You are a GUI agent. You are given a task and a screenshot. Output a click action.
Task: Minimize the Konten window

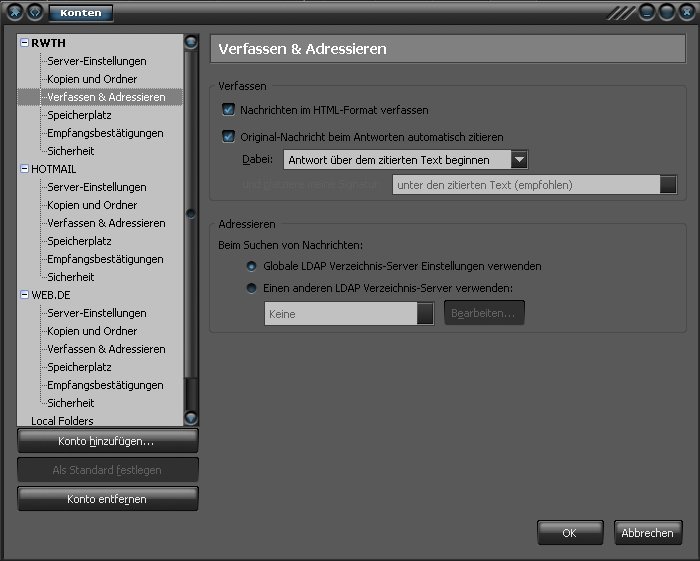(x=647, y=12)
